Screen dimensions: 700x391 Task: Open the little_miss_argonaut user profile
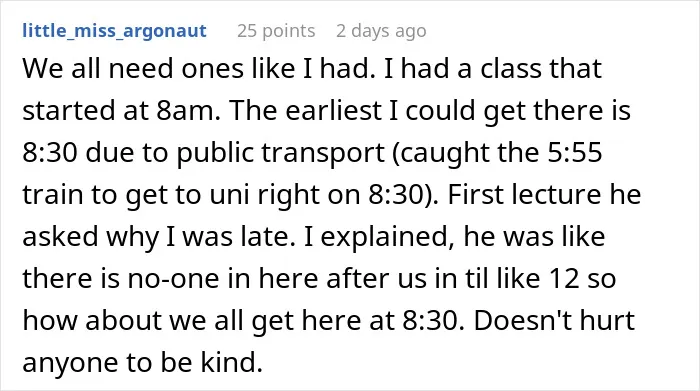[x=114, y=31]
